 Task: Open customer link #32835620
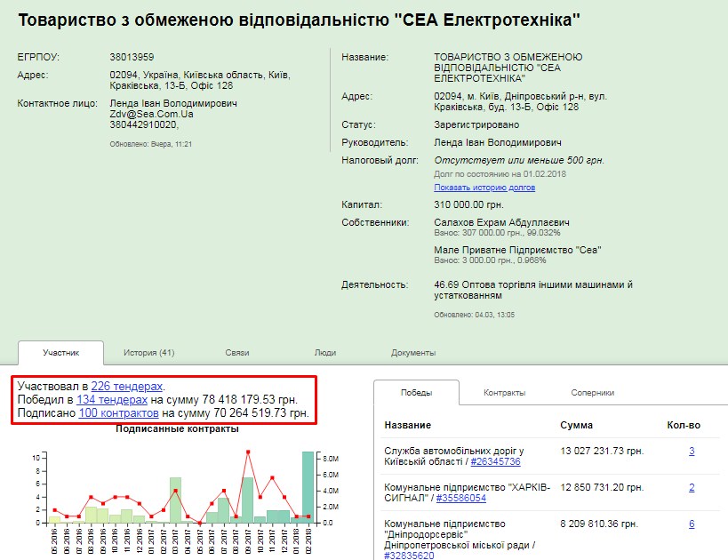click(x=409, y=556)
